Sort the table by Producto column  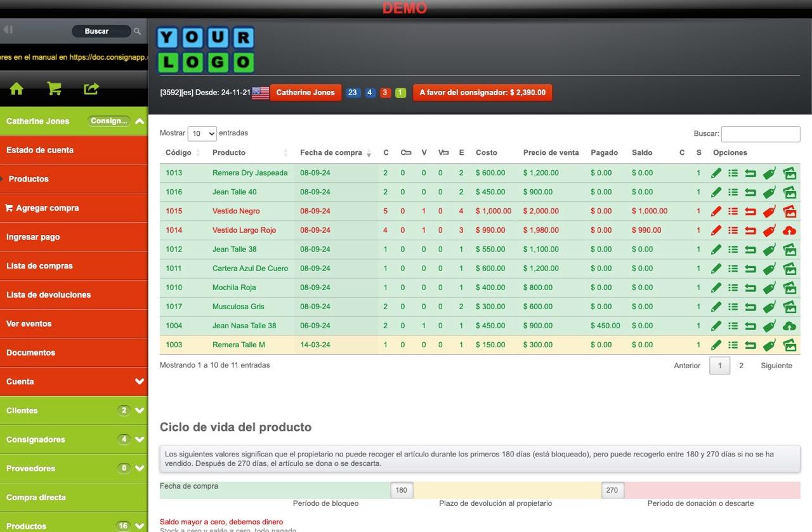(x=251, y=152)
